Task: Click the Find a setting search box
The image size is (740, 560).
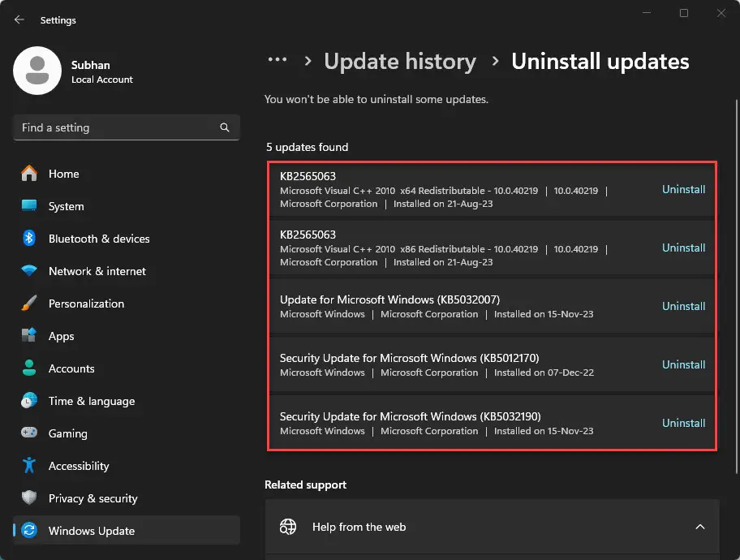Action: [127, 127]
